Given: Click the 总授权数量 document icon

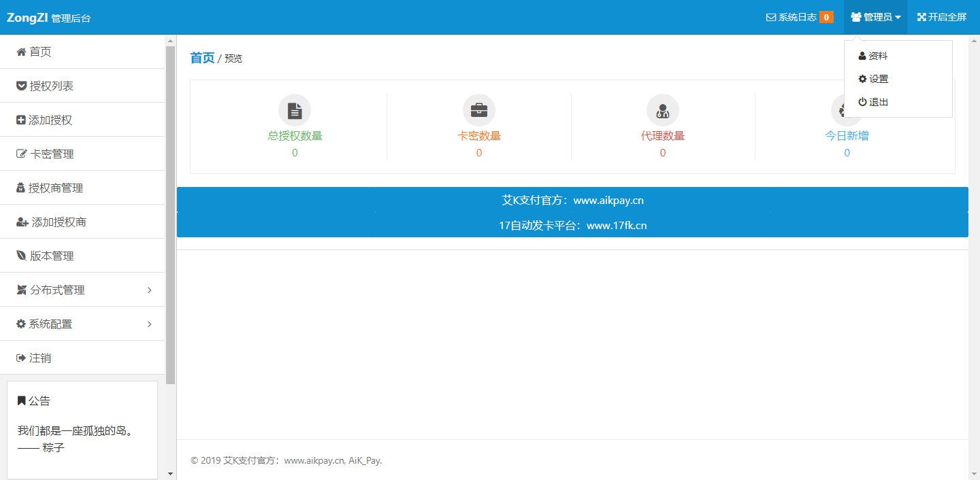Looking at the screenshot, I should 295,109.
